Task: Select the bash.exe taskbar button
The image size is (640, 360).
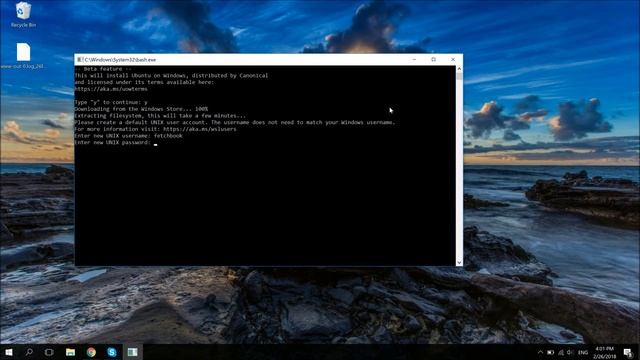Action: pos(132,352)
